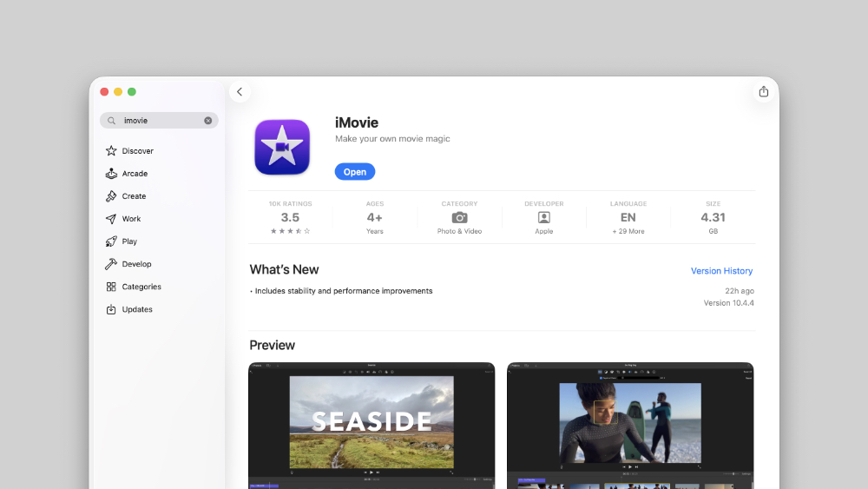Open the Work section
The image size is (868, 489).
click(x=131, y=219)
